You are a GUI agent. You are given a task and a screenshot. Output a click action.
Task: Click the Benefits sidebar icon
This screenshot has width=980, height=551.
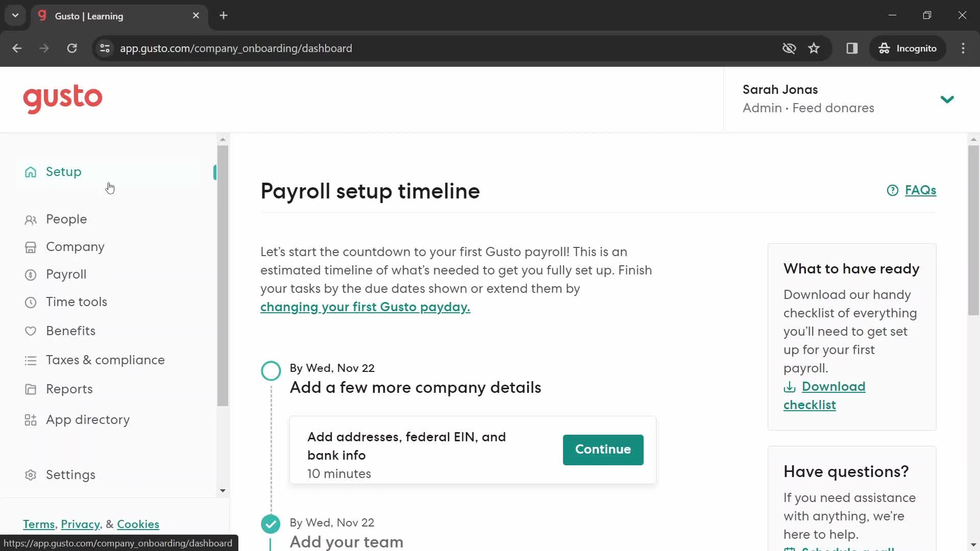[x=31, y=330]
